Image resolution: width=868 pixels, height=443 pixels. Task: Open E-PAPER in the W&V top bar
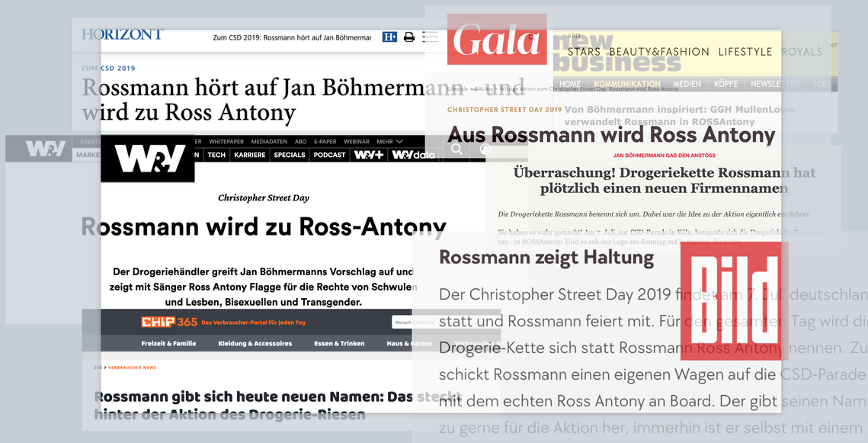point(325,142)
